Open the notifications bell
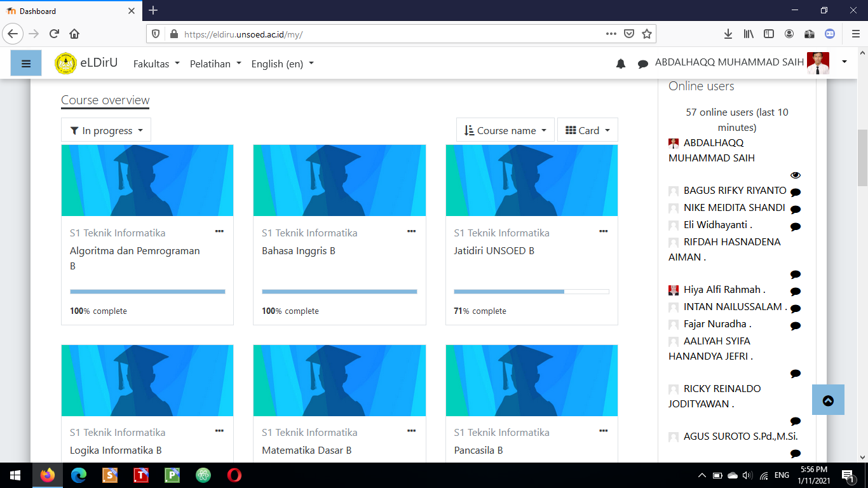The width and height of the screenshot is (868, 488). tap(621, 64)
